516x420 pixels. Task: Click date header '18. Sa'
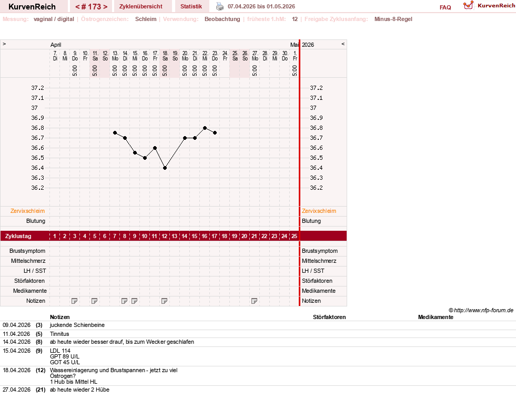pos(165,56)
